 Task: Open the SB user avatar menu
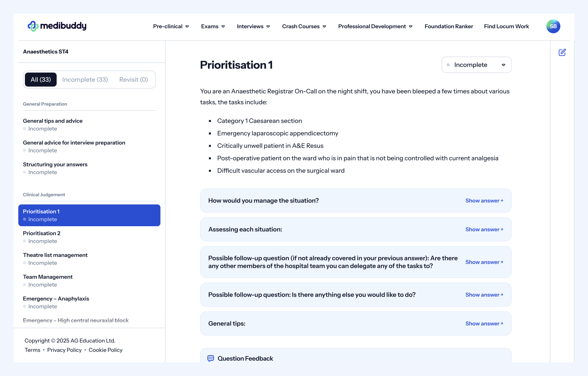tap(553, 26)
